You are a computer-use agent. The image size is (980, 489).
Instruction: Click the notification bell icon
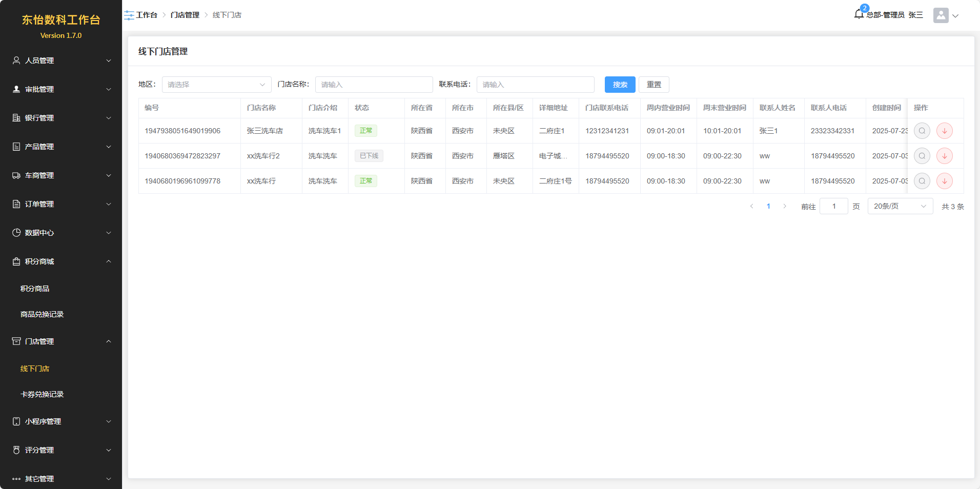click(859, 14)
